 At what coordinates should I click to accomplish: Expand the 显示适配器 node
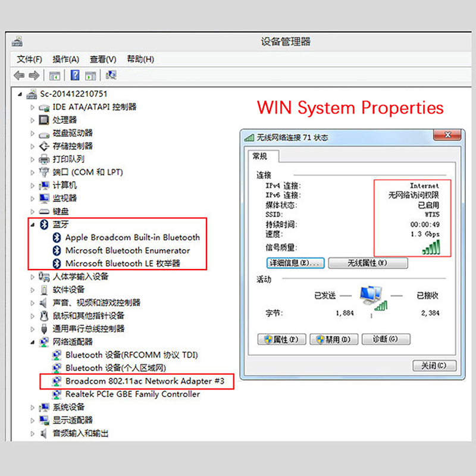33,420
